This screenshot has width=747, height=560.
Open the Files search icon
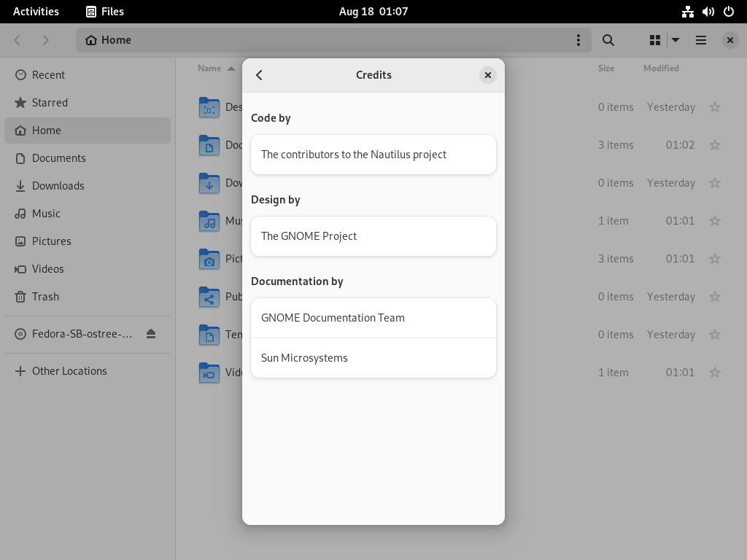point(608,40)
